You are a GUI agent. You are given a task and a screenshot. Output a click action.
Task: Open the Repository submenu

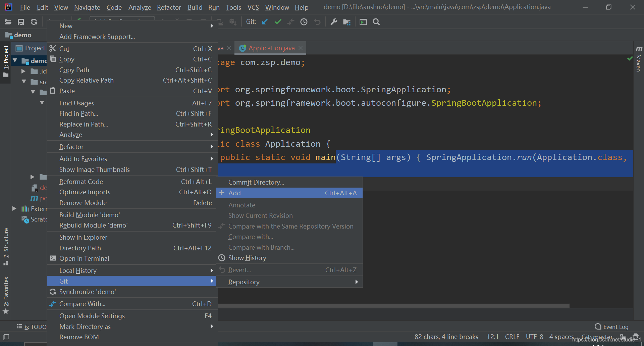(289, 282)
